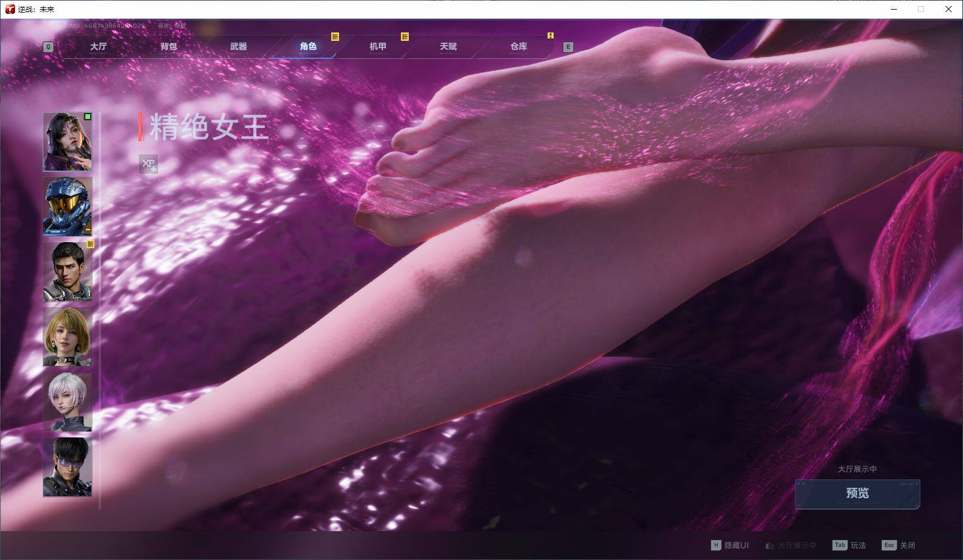Image resolution: width=963 pixels, height=560 pixels.
Task: Open 玩法 gameplay modes from footer
Action: 858,546
